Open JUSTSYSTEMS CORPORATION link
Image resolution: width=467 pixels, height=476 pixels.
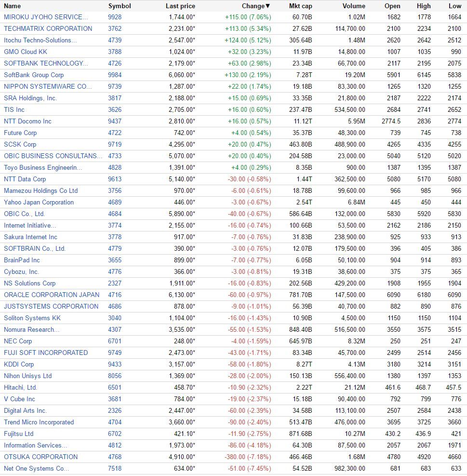pyautogui.click(x=51, y=306)
